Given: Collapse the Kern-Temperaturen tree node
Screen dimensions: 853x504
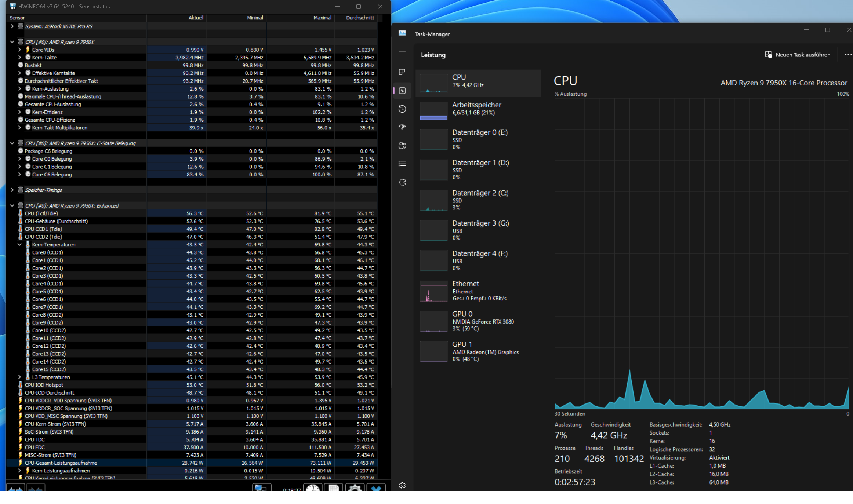Looking at the screenshot, I should tap(20, 245).
